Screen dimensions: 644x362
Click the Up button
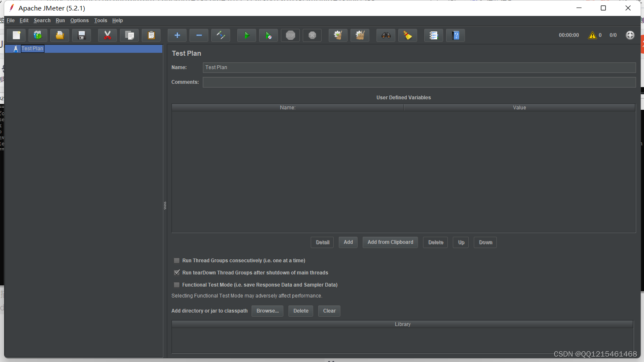point(461,242)
